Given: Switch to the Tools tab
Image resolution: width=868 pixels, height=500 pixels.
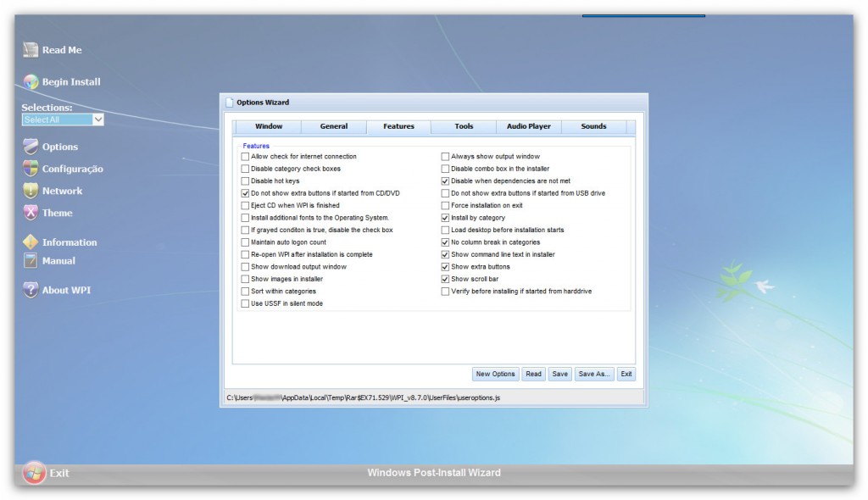Looking at the screenshot, I should [463, 126].
